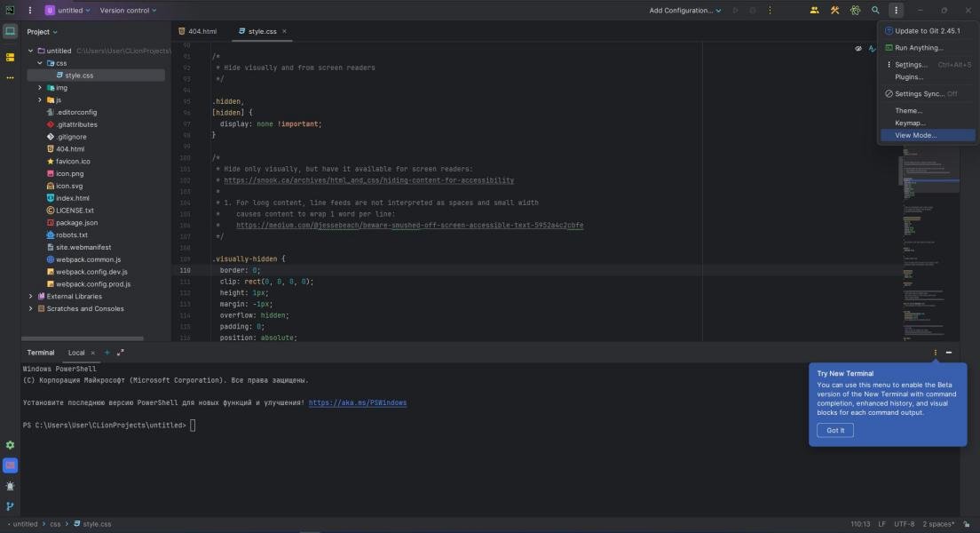980x533 pixels.
Task: Open Services tool window gear icon
Action: pos(10,445)
